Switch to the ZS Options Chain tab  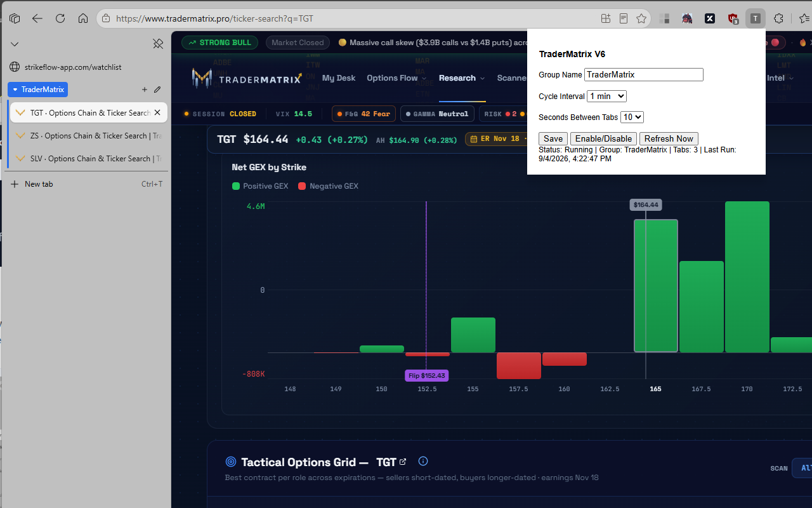[x=89, y=136]
